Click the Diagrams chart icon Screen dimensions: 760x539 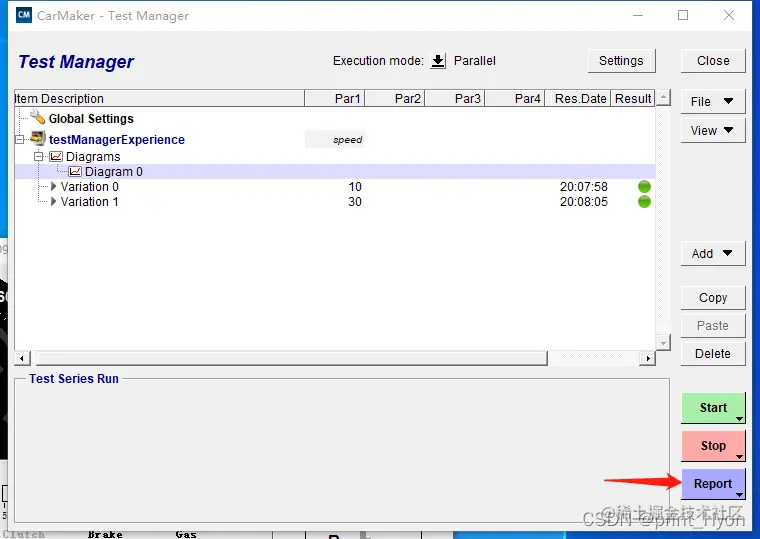pos(56,157)
